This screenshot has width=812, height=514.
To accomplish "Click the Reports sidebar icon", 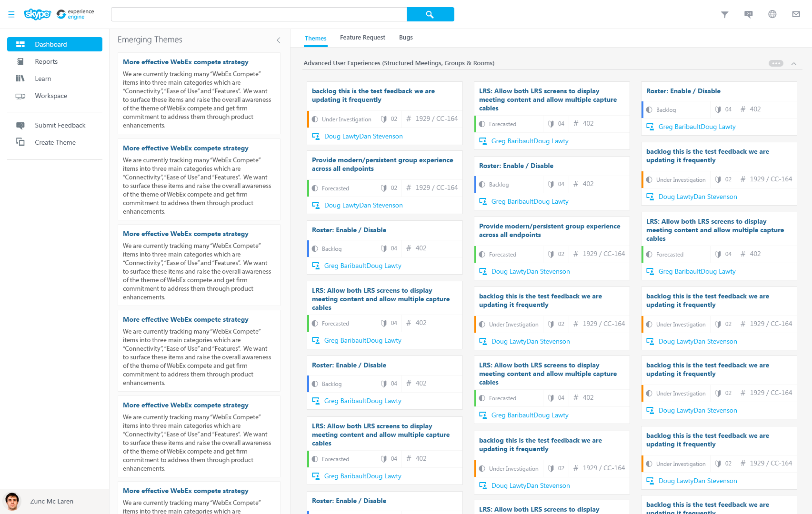I will click(x=20, y=61).
